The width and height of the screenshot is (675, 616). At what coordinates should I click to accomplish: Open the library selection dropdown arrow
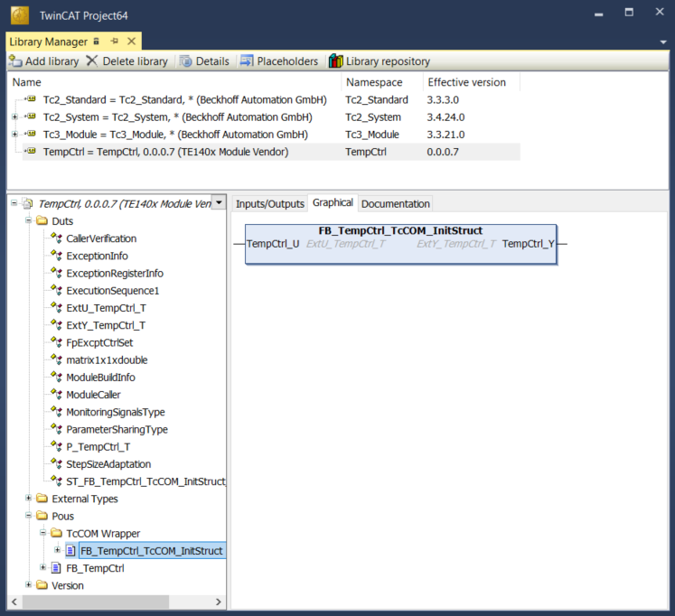219,202
